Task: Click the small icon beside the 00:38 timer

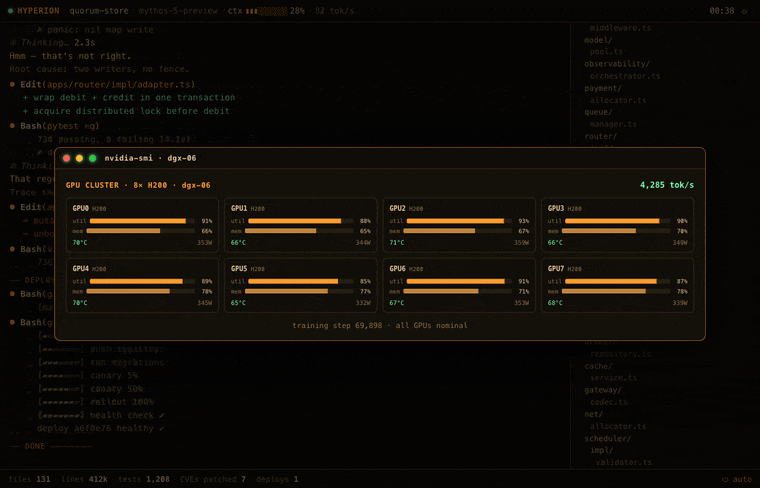Action: (x=744, y=11)
